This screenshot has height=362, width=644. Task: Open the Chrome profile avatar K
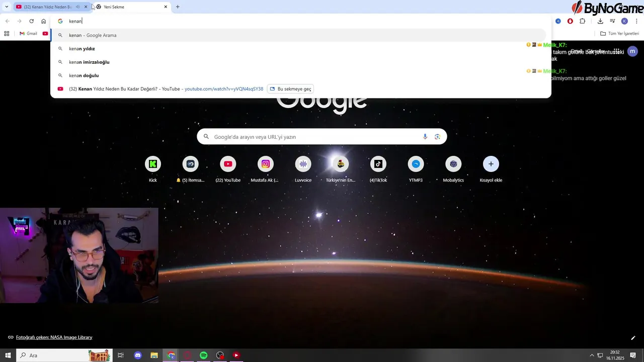click(x=624, y=21)
